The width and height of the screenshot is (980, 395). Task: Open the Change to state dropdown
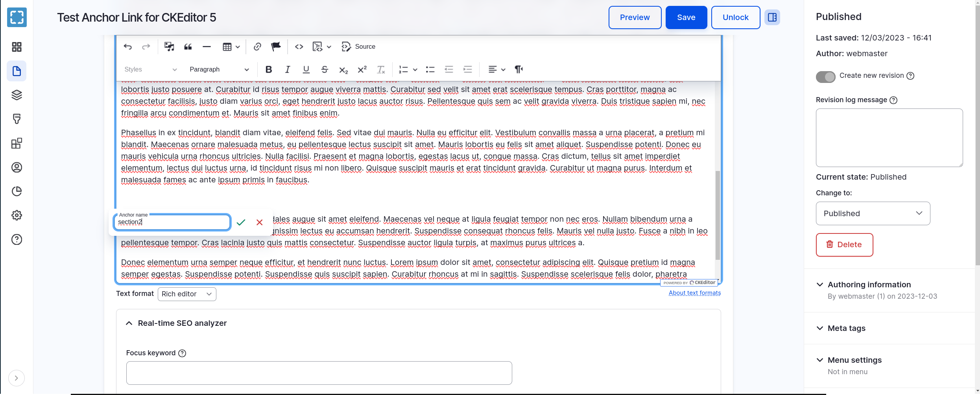[x=873, y=213]
